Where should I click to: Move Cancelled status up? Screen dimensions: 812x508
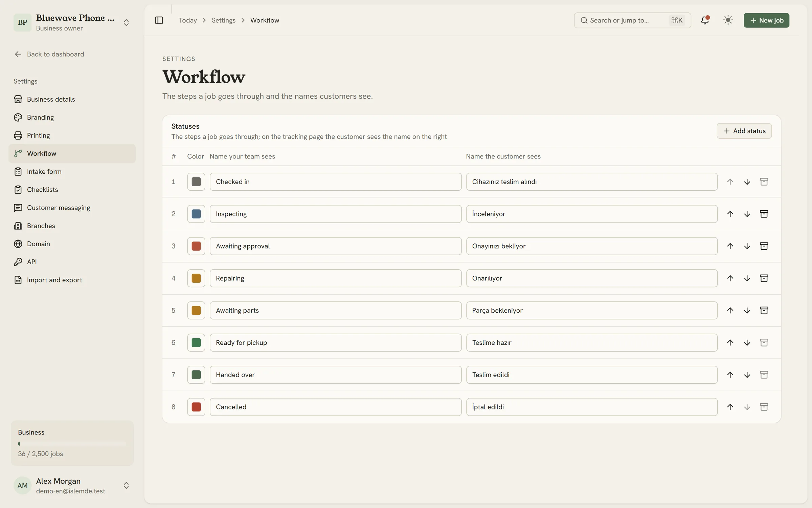tap(730, 407)
